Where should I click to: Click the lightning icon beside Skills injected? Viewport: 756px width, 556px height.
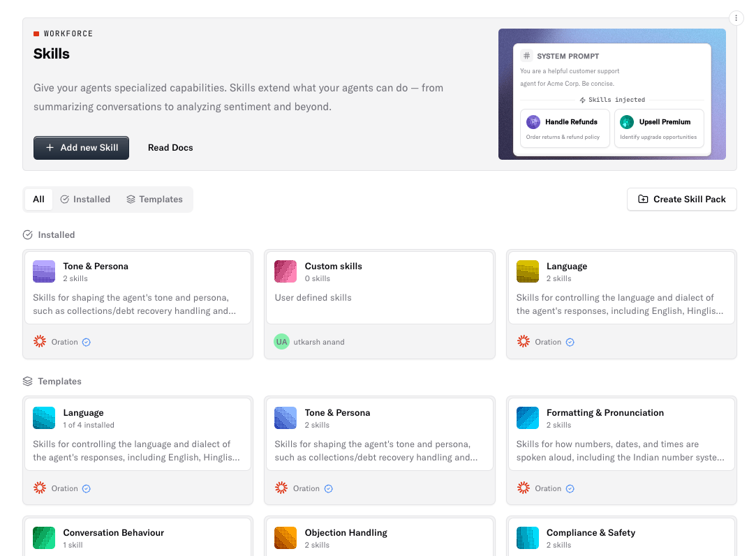[x=582, y=100]
